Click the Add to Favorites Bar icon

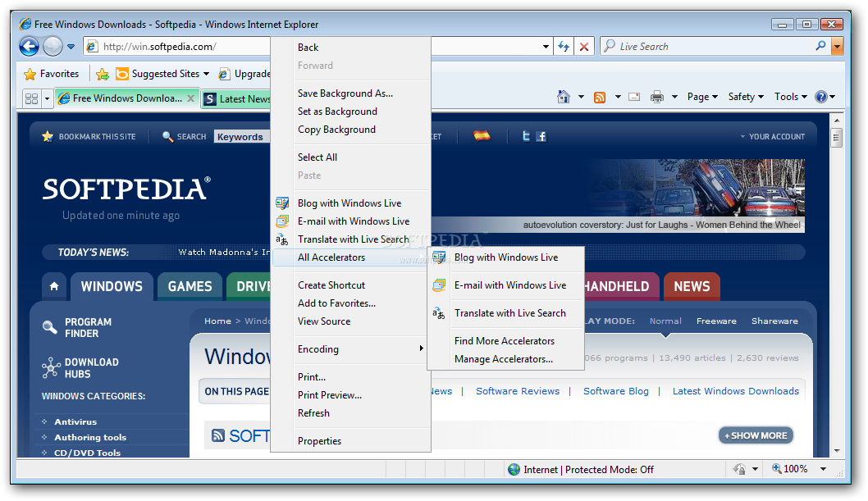point(103,74)
